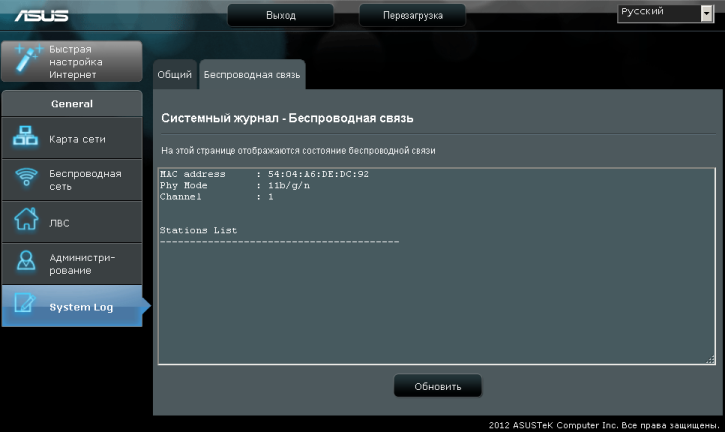Refresh the log with the Обновить button
Viewport: 725px width, 432px height.
[437, 386]
